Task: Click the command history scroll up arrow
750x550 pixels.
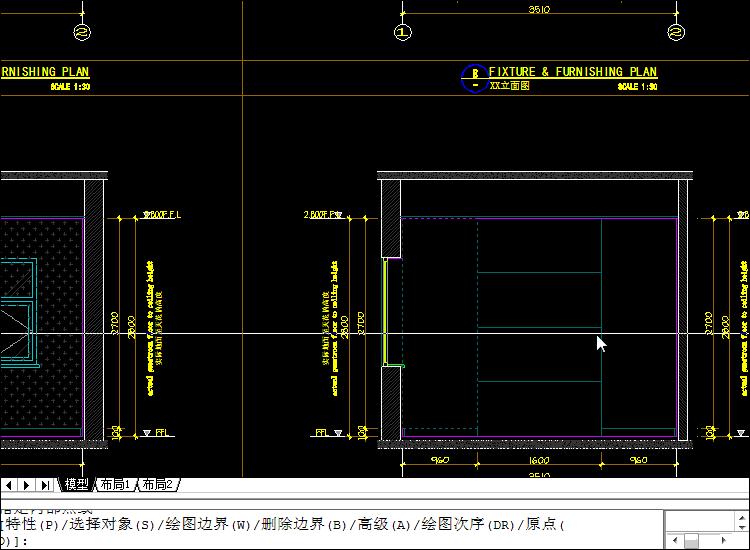Action: pyautogui.click(x=742, y=518)
